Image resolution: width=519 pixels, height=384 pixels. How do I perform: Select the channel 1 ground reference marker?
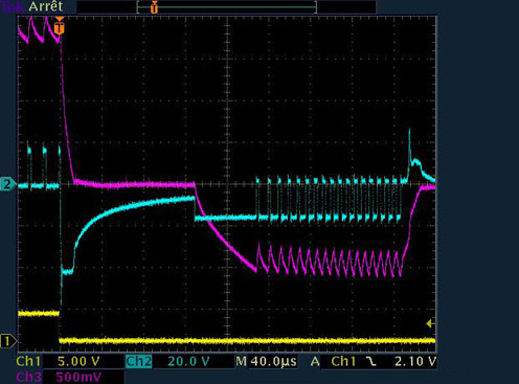(x=7, y=341)
